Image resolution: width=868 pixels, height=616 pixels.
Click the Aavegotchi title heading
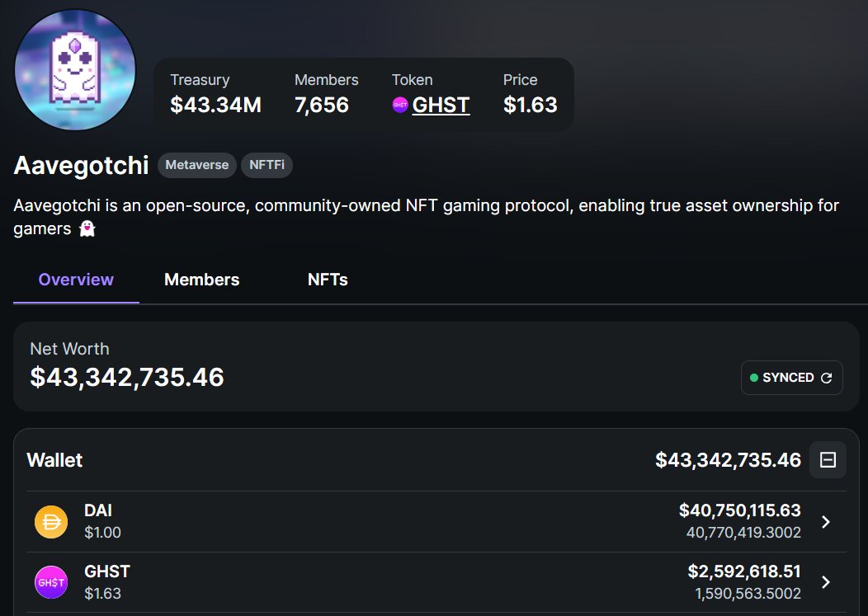[81, 165]
